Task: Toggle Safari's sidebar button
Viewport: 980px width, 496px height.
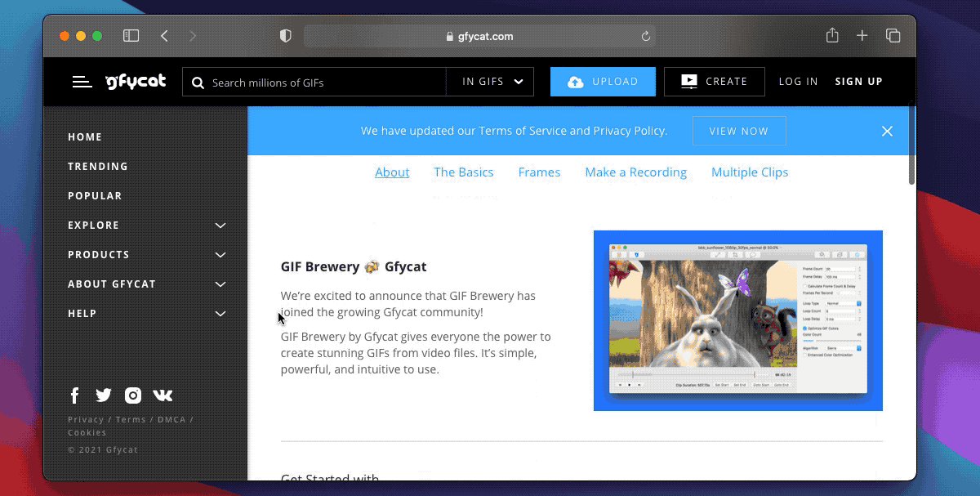Action: click(131, 36)
